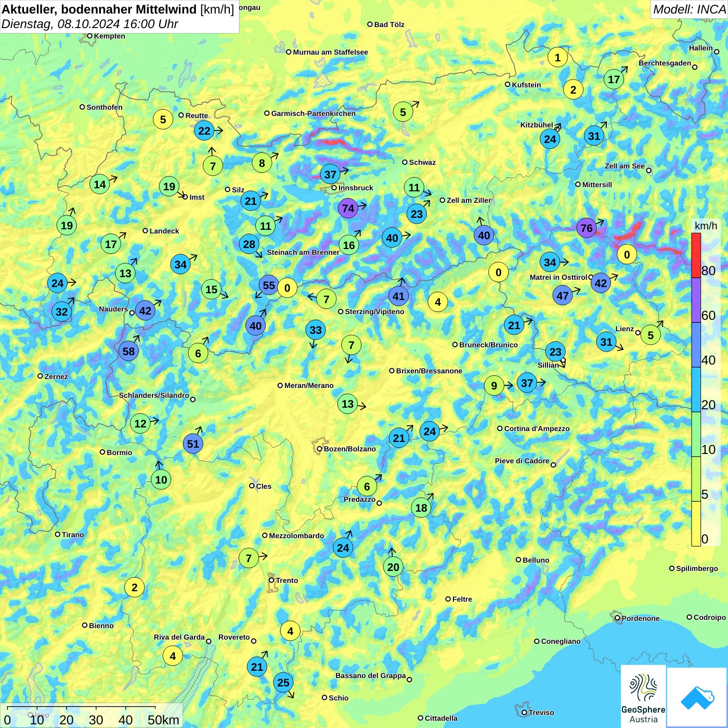Select the 20 km/h station marker
The width and height of the screenshot is (728, 728).
(393, 567)
